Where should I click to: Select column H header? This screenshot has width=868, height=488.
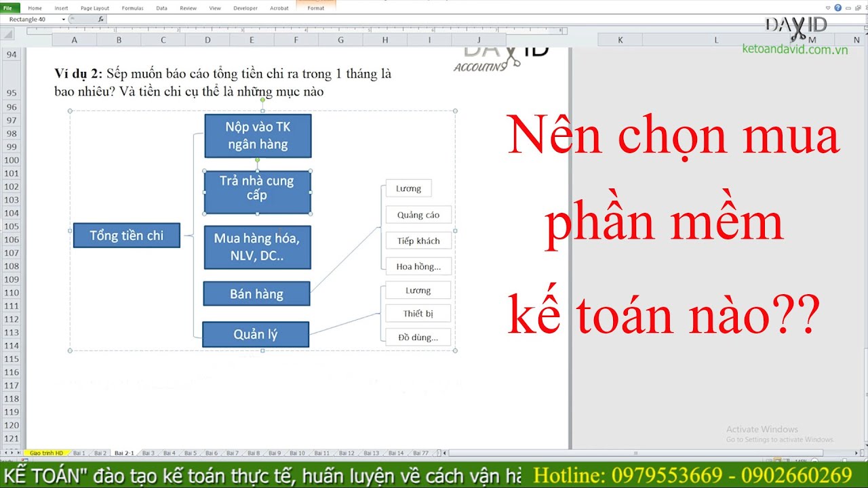point(385,40)
